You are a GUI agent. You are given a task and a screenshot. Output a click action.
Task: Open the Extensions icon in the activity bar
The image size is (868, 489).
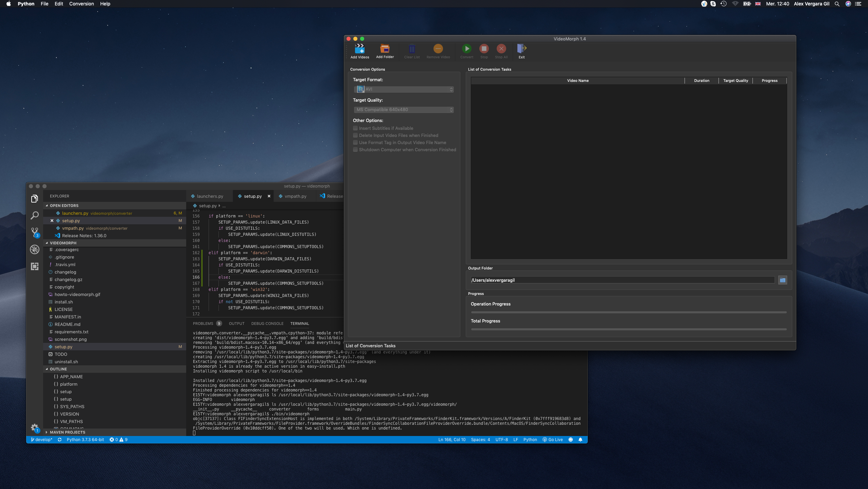35,266
